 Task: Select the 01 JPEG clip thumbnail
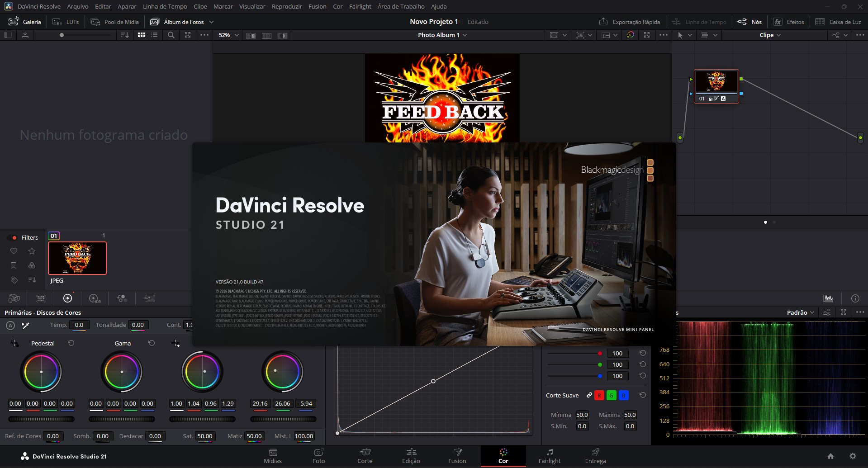(77, 258)
